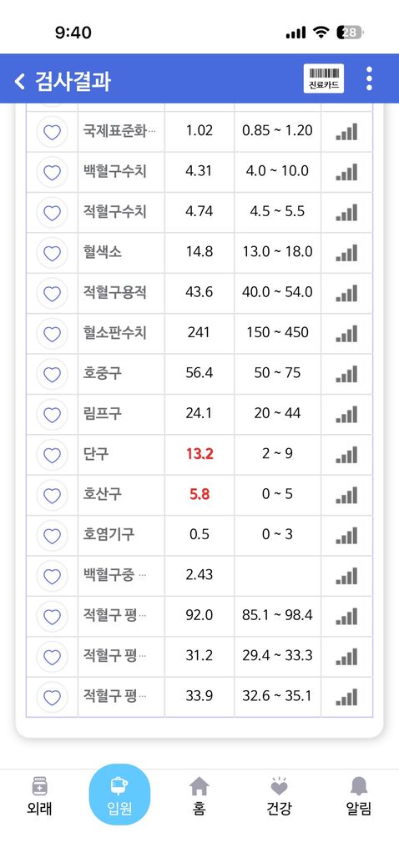Screen dimensions: 399x868
Task: Open the 진료카드 barcode card
Action: point(324,78)
